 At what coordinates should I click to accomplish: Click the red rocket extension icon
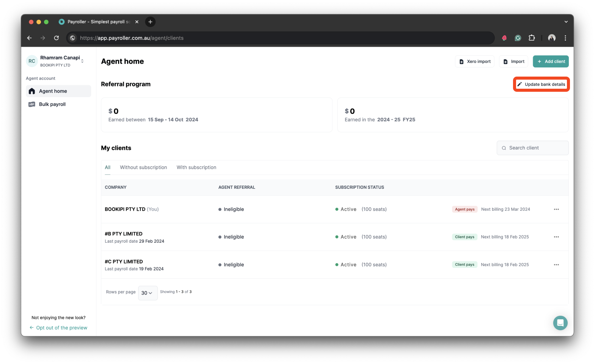[x=504, y=38]
